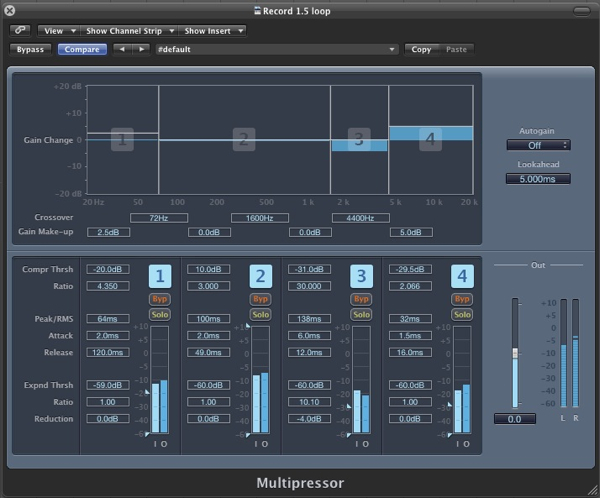Toggle band 1 on/off button
Viewport: 600px width, 498px height.
pyautogui.click(x=160, y=276)
